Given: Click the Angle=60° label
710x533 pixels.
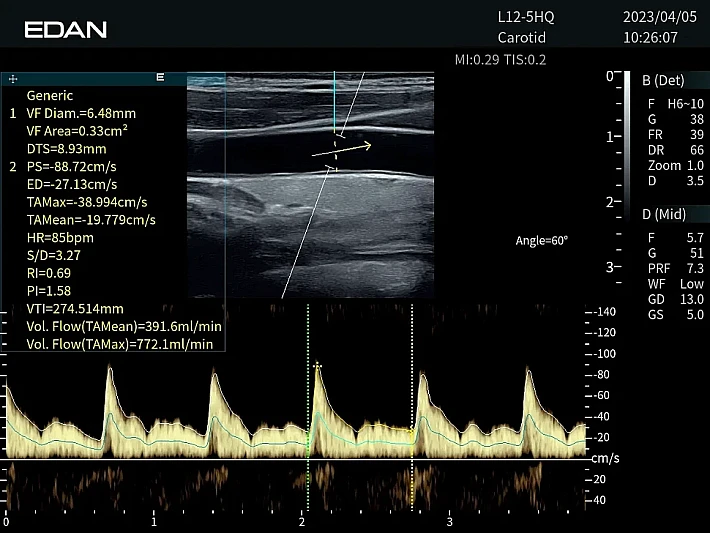Looking at the screenshot, I should click(x=541, y=241).
